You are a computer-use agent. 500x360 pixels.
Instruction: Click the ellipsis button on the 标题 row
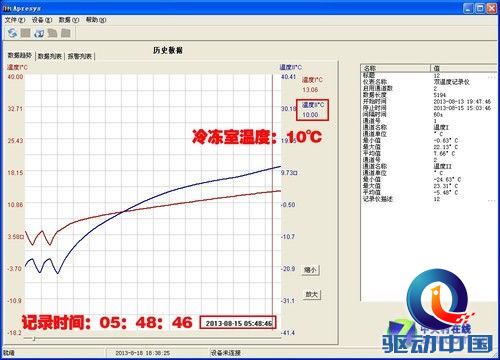coord(492,77)
